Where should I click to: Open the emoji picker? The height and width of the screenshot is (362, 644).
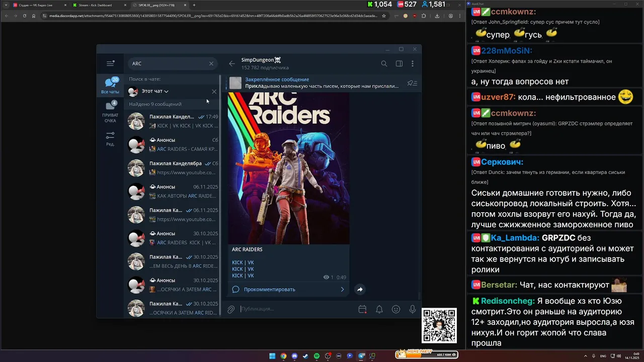point(396,309)
